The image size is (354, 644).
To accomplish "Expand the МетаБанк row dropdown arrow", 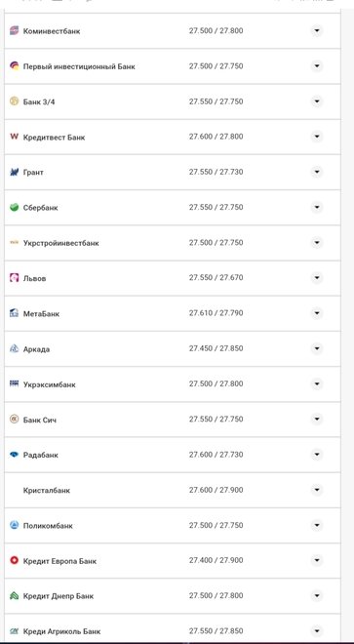I will coord(317,313).
